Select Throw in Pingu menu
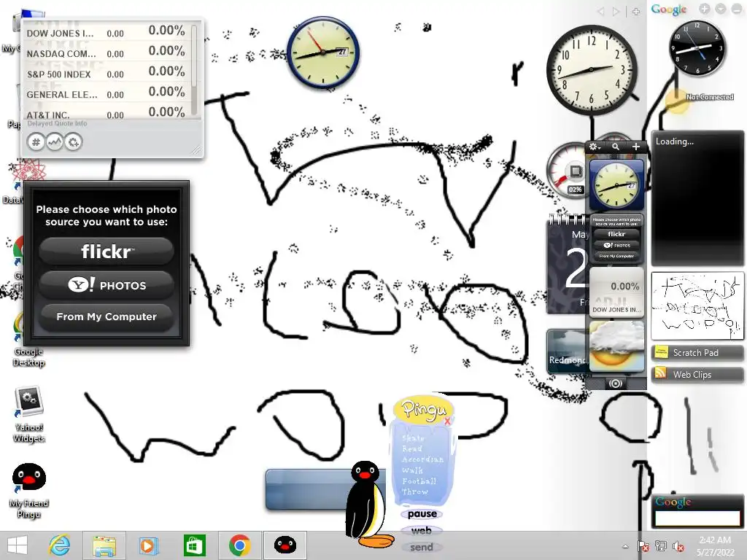Image resolution: width=747 pixels, height=560 pixels. coord(414,491)
